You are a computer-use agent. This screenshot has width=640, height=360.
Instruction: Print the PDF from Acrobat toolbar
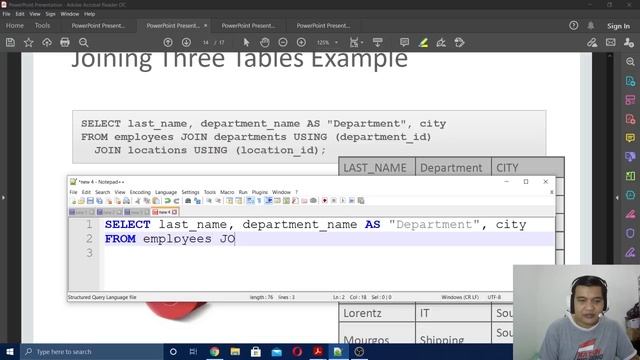pyautogui.click(x=65, y=42)
